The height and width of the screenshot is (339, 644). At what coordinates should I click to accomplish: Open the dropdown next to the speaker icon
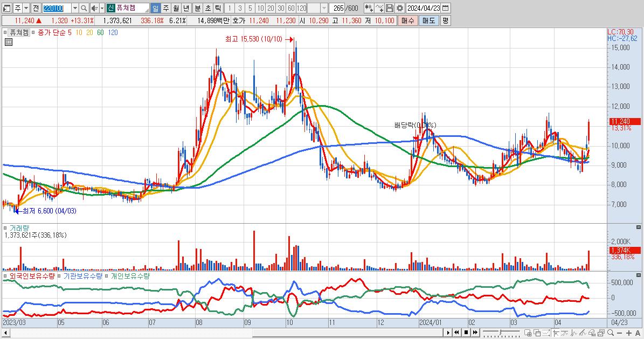tap(102, 8)
